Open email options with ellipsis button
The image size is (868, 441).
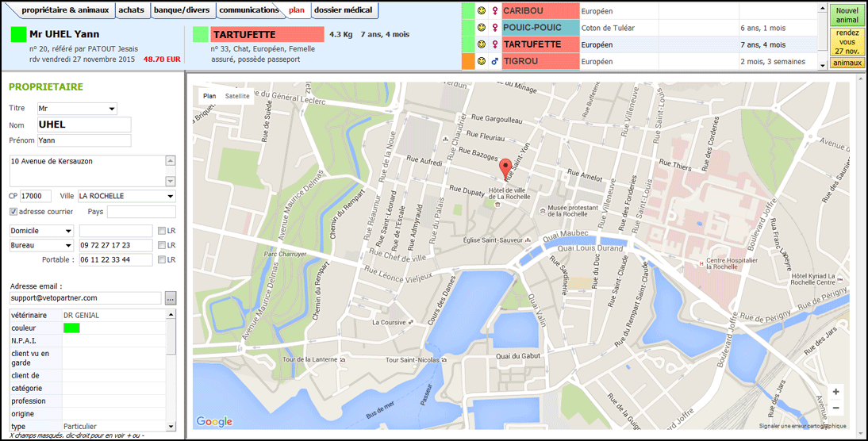tap(170, 298)
